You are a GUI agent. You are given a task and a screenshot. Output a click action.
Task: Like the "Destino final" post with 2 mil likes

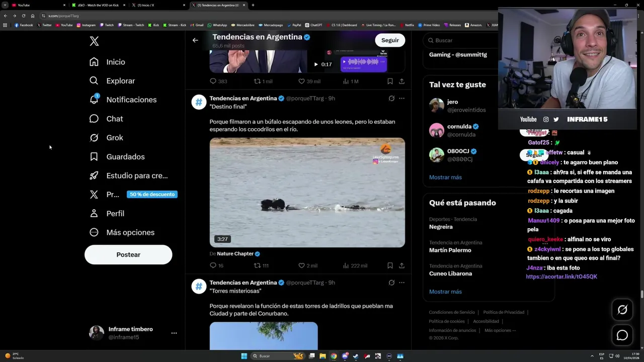point(307,265)
